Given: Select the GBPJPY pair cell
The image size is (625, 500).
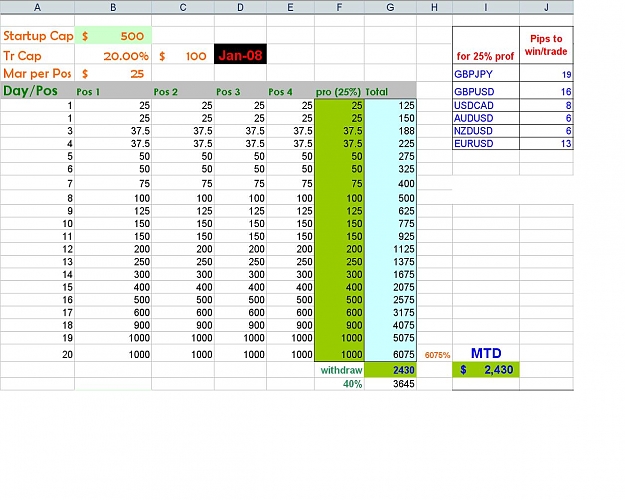Looking at the screenshot, I should click(x=486, y=74).
